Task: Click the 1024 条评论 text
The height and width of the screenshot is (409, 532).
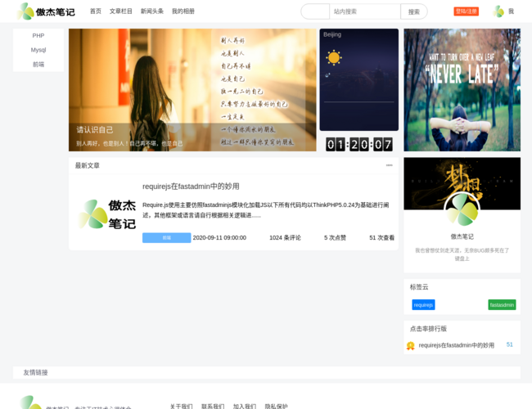Action: pos(285,238)
